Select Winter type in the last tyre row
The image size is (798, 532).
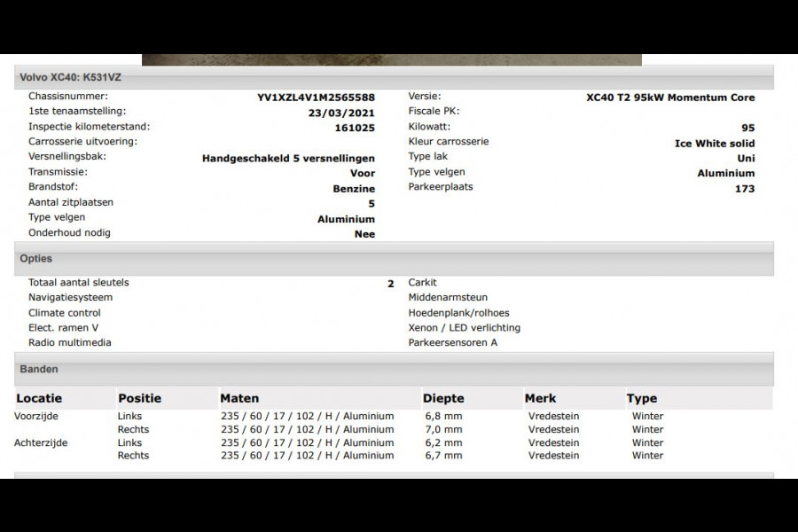[x=646, y=455]
